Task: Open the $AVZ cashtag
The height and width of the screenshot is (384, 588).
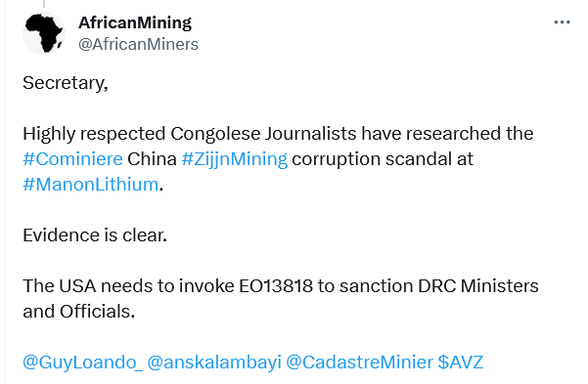Action: coord(461,363)
